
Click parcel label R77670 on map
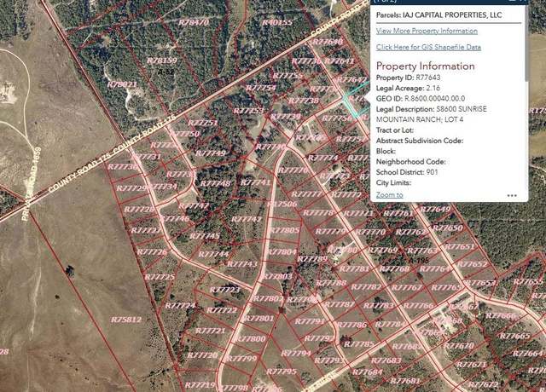(459, 346)
